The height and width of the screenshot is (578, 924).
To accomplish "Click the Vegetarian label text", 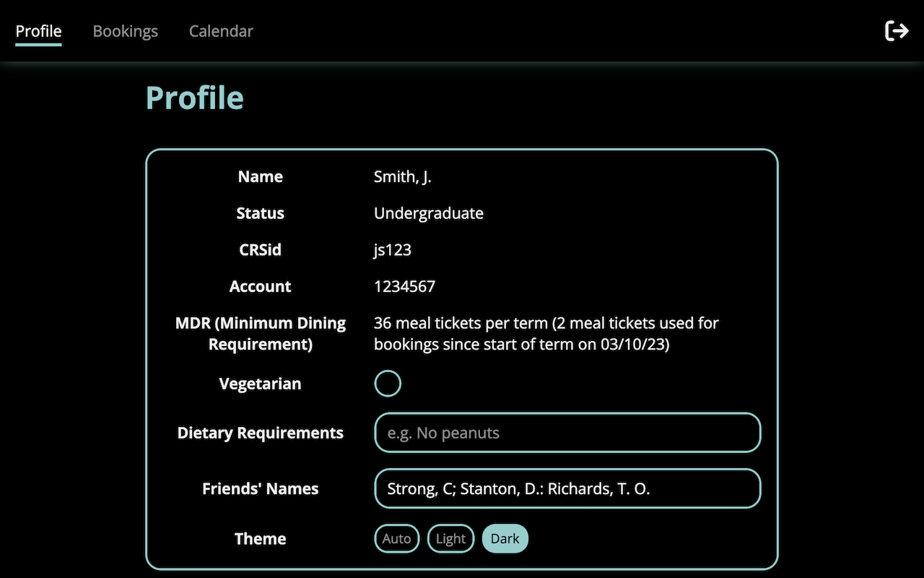I will point(260,384).
